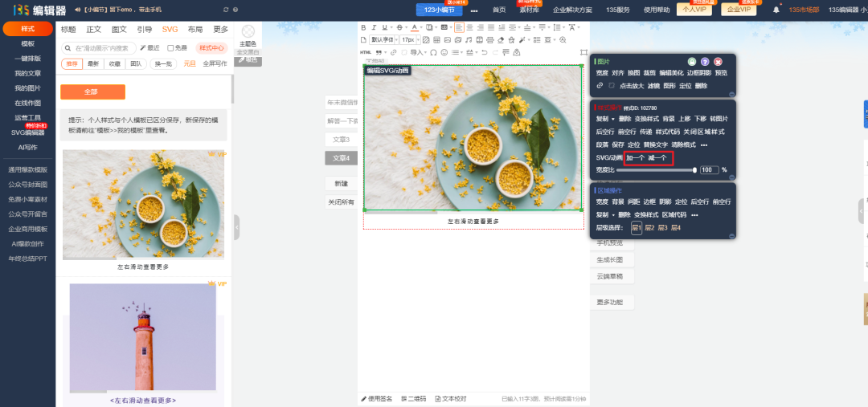Viewport: 868px width, 407px height.
Task: Align text left in toolbar
Action: click(x=460, y=27)
